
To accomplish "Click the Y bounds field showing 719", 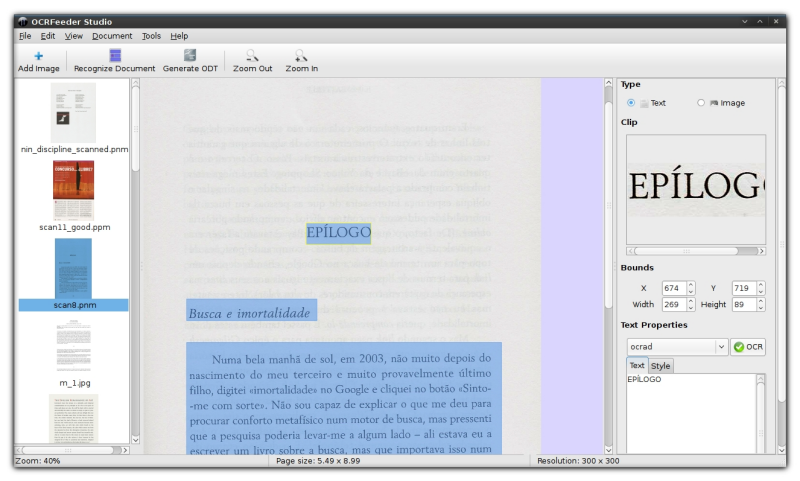I will [744, 288].
